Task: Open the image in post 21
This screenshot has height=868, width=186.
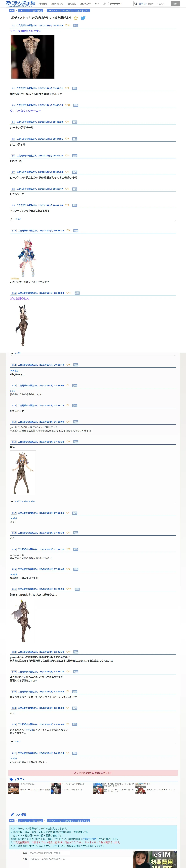Action: pyautogui.click(x=22, y=620)
